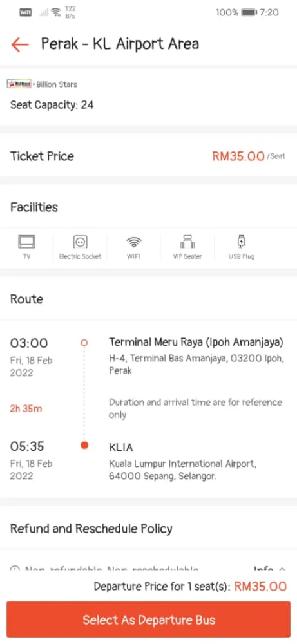297x644 pixels.
Task: Tap the battery icon in status bar
Action: pyautogui.click(x=249, y=12)
